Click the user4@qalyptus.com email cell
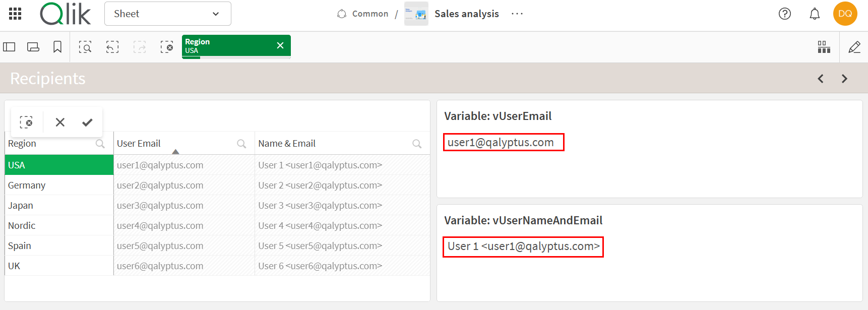The width and height of the screenshot is (868, 310). [184, 225]
